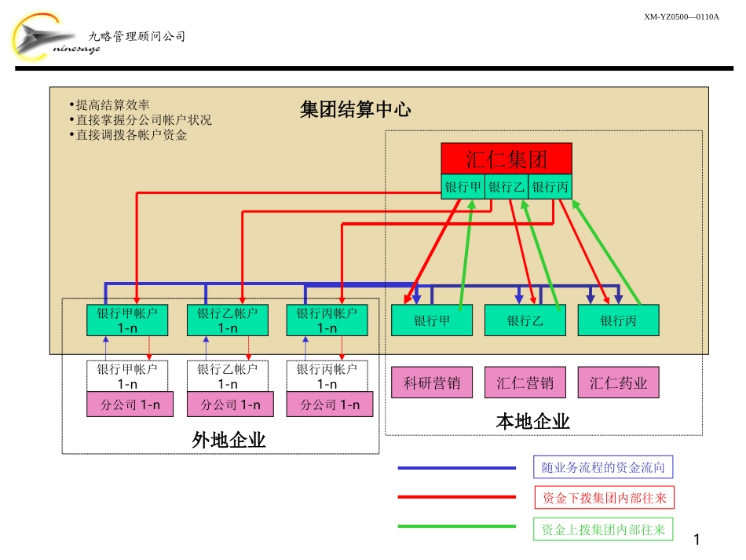The height and width of the screenshot is (560, 746).
Task: Click the white 银行乙帐户 1-n box
Action: coord(228,376)
